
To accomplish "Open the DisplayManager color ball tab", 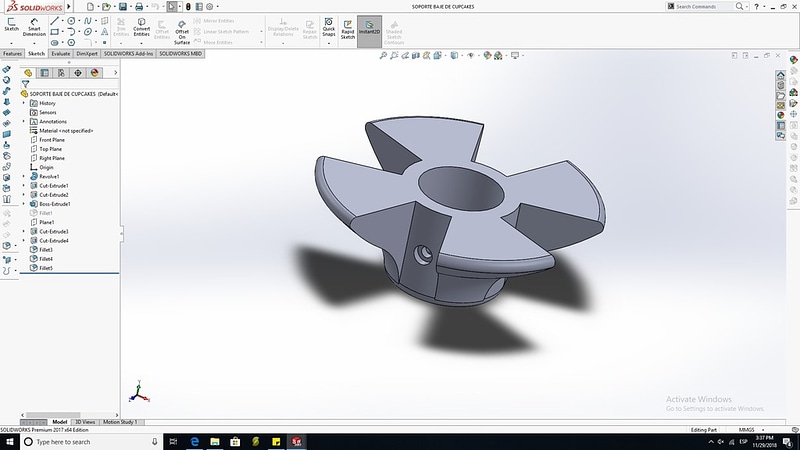I will (94, 73).
